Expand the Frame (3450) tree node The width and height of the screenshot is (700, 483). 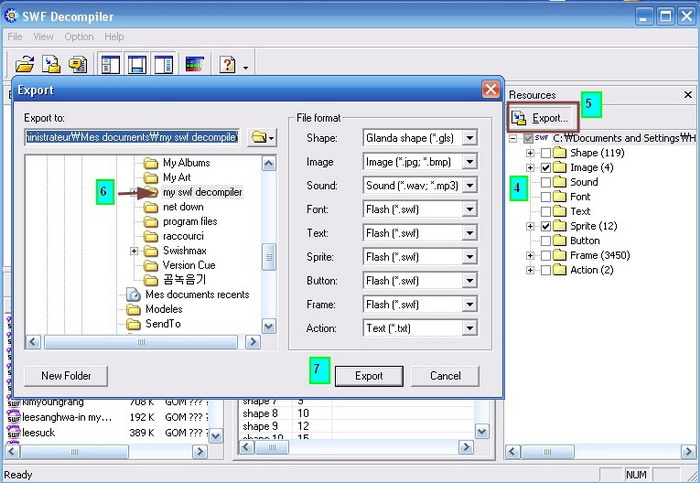click(530, 256)
